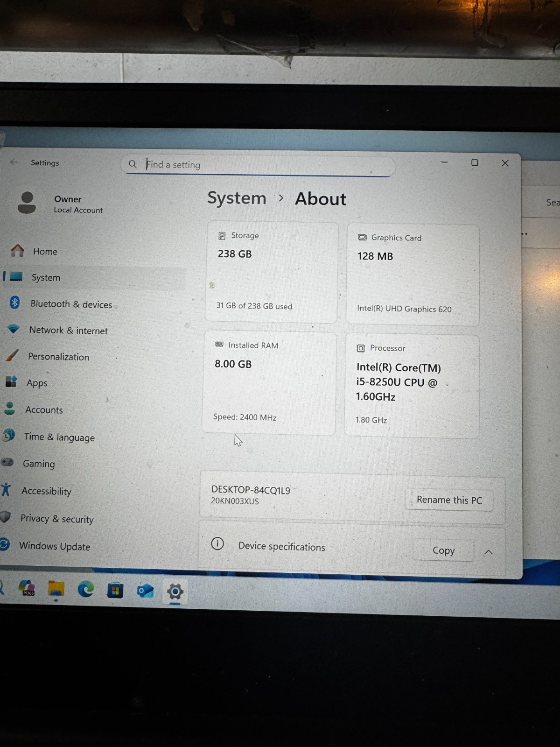Image resolution: width=560 pixels, height=747 pixels.
Task: Click the back arrow in Settings
Action: point(14,162)
